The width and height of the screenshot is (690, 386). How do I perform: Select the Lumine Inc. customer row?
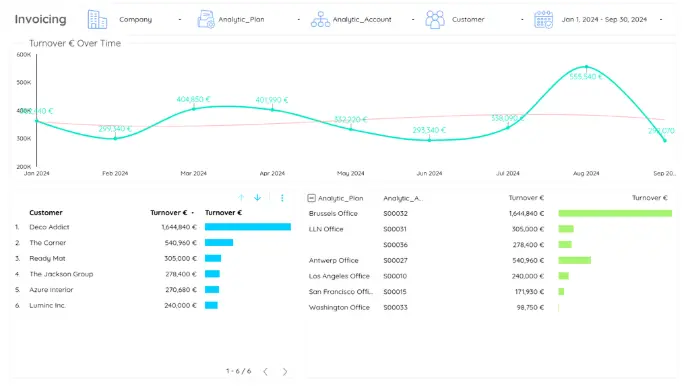[153, 305]
